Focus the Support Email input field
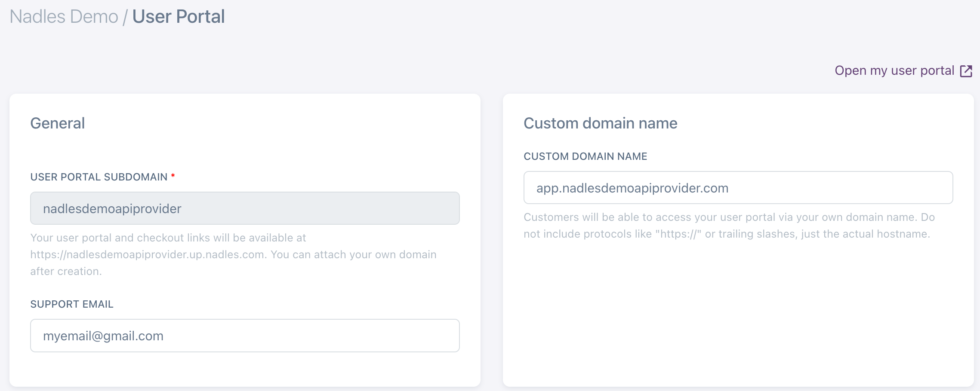The width and height of the screenshot is (980, 391). (245, 336)
